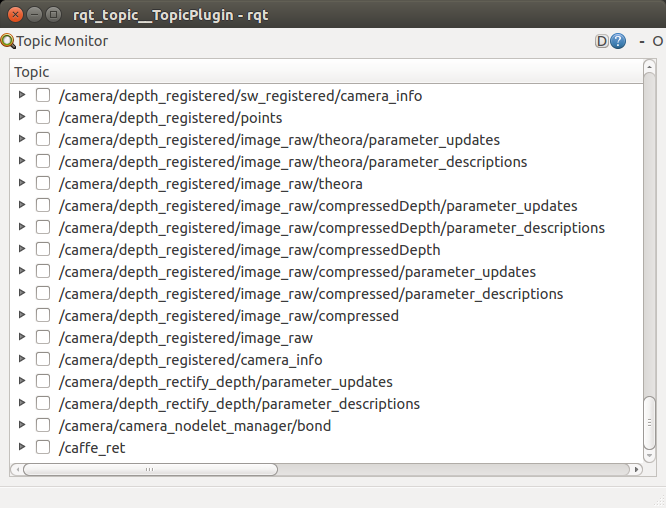
Task: Enable the /camera/depth_registered/points checkbox
Action: pyautogui.click(x=43, y=117)
